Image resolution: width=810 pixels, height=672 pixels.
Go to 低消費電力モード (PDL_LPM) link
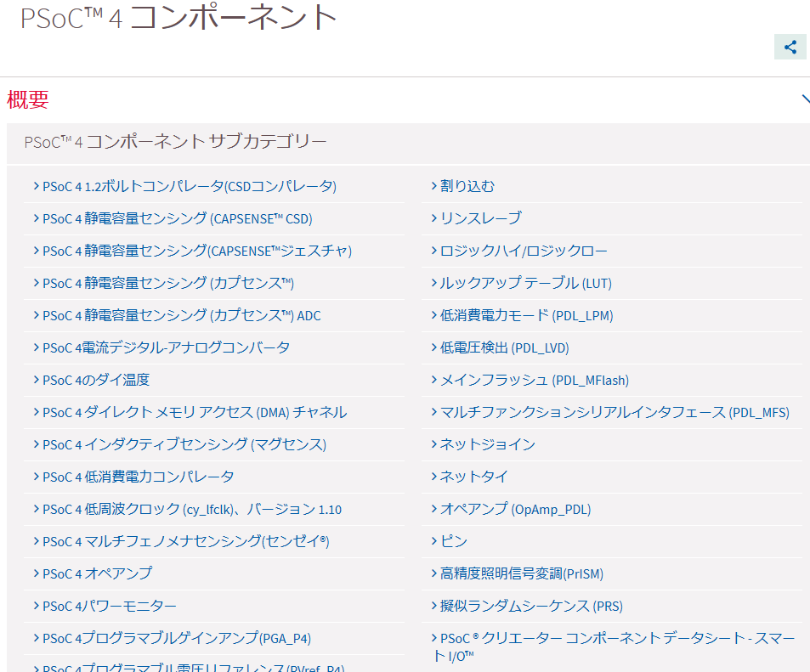pyautogui.click(x=526, y=315)
